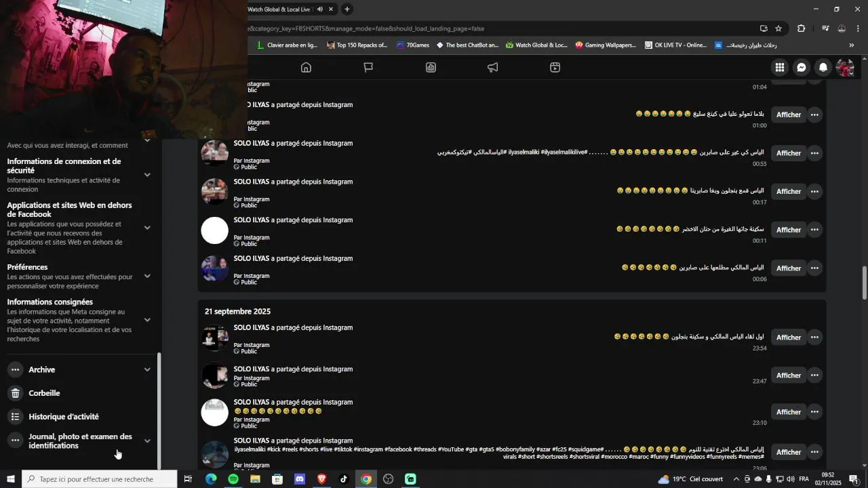Open File Explorer from the taskbar
This screenshot has width=868, height=488.
[255, 479]
